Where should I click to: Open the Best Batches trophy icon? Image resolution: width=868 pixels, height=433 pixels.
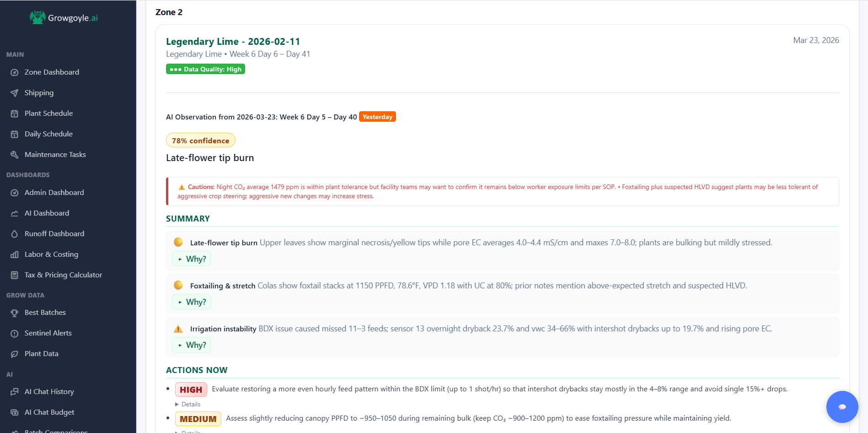click(15, 312)
